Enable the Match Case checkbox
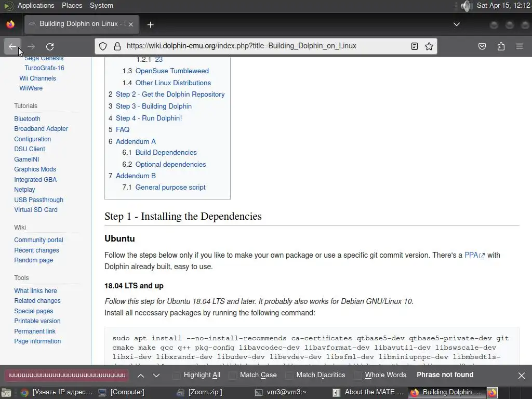The width and height of the screenshot is (532, 399). tap(233, 375)
